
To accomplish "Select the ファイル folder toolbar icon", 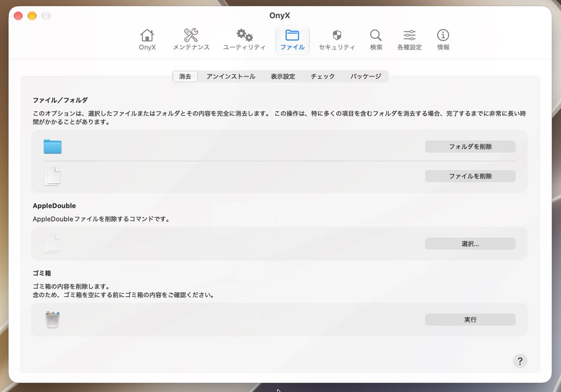I will [x=292, y=35].
